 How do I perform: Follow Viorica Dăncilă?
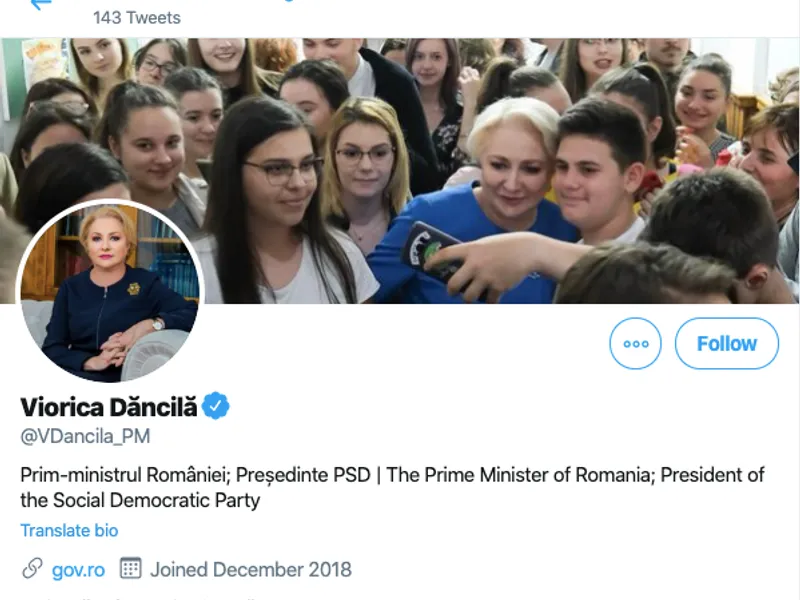click(726, 343)
